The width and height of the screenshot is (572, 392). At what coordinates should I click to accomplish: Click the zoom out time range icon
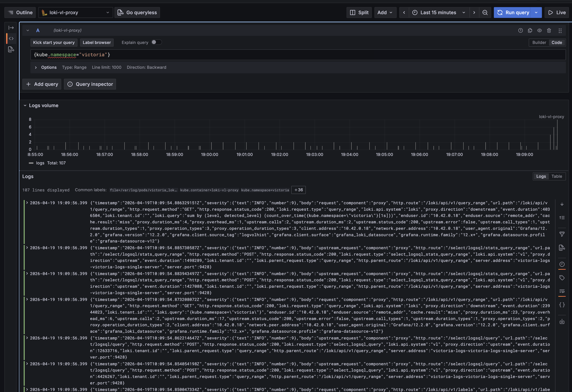click(x=485, y=13)
